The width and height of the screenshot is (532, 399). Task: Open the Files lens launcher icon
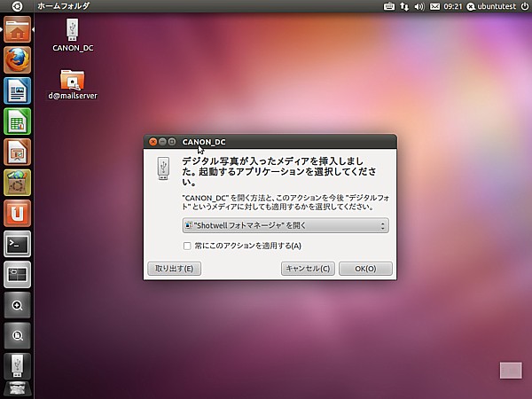pyautogui.click(x=18, y=335)
